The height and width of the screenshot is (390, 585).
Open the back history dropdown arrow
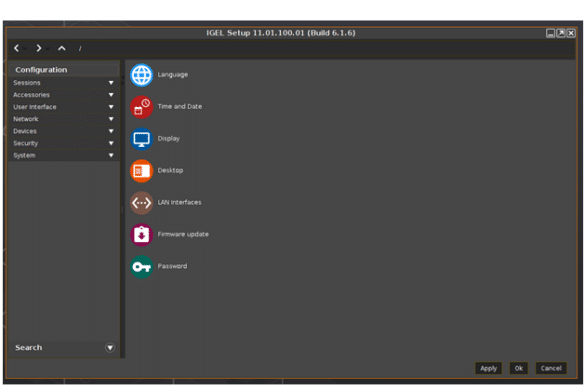pos(25,49)
